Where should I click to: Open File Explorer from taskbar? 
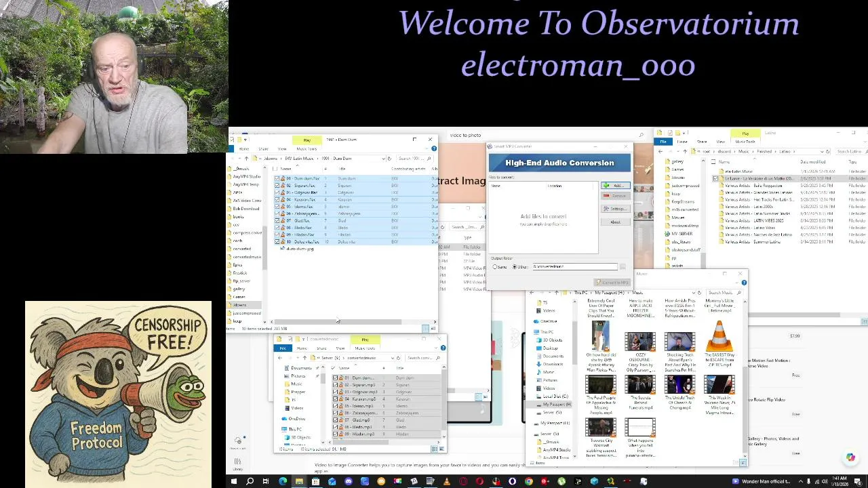coord(299,482)
